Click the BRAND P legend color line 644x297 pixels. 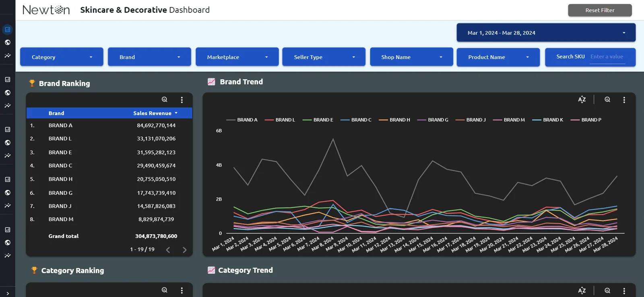point(575,120)
